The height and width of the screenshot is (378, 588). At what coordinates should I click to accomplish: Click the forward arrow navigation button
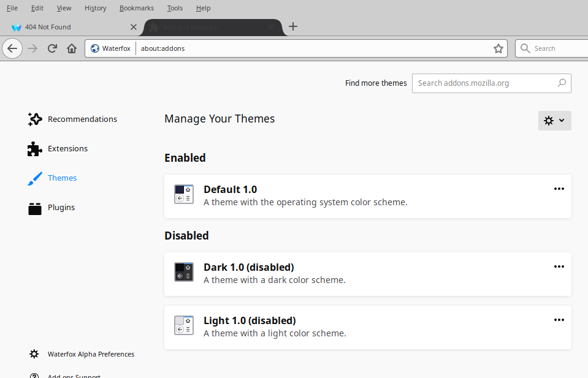(32, 48)
